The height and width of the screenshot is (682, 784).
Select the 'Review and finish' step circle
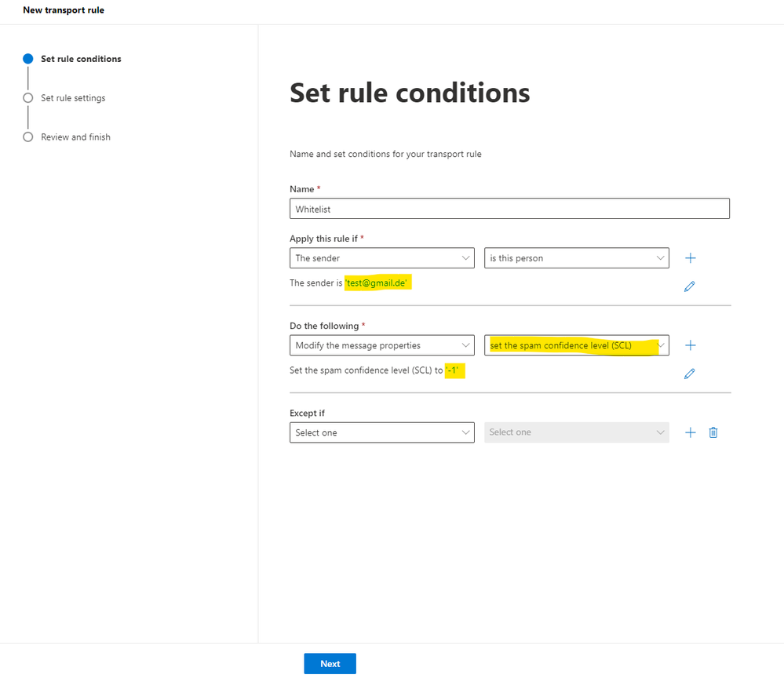click(x=28, y=137)
